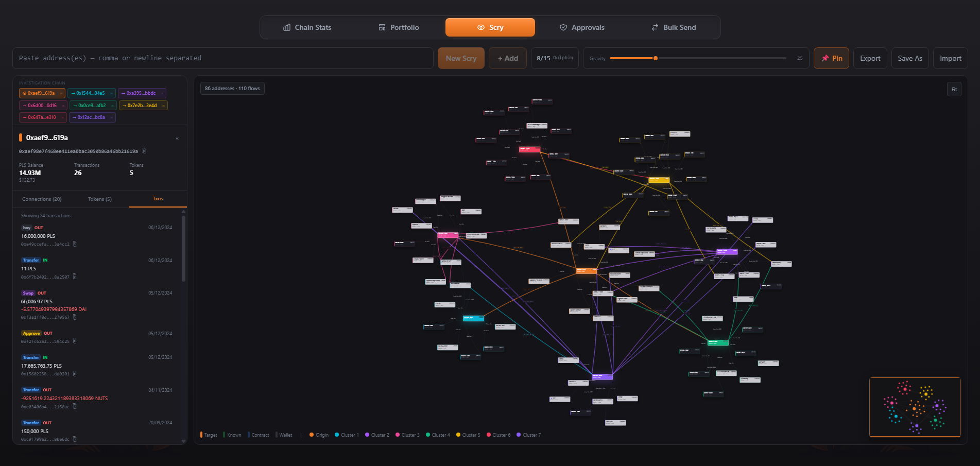Screen dimensions: 980x466
Task: Click the eye icon on the Scry tab
Action: click(x=481, y=27)
